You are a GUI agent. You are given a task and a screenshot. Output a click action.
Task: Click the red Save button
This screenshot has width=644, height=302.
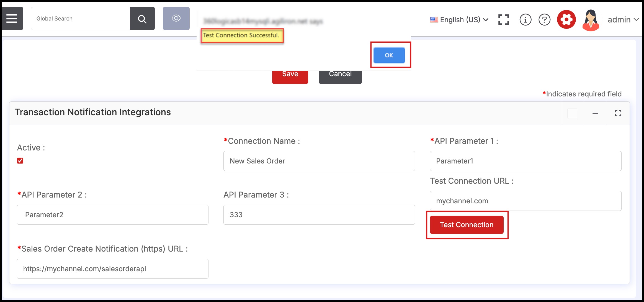pyautogui.click(x=290, y=77)
